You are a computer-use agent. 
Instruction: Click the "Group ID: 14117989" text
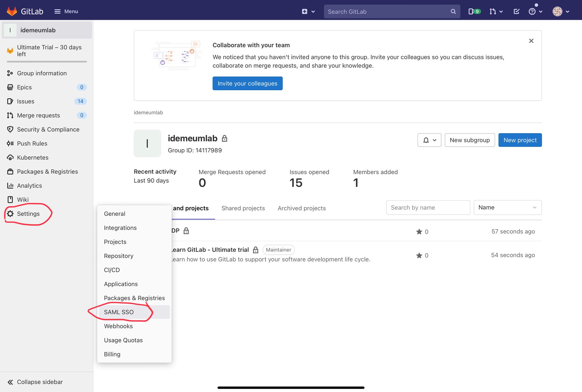pyautogui.click(x=195, y=150)
